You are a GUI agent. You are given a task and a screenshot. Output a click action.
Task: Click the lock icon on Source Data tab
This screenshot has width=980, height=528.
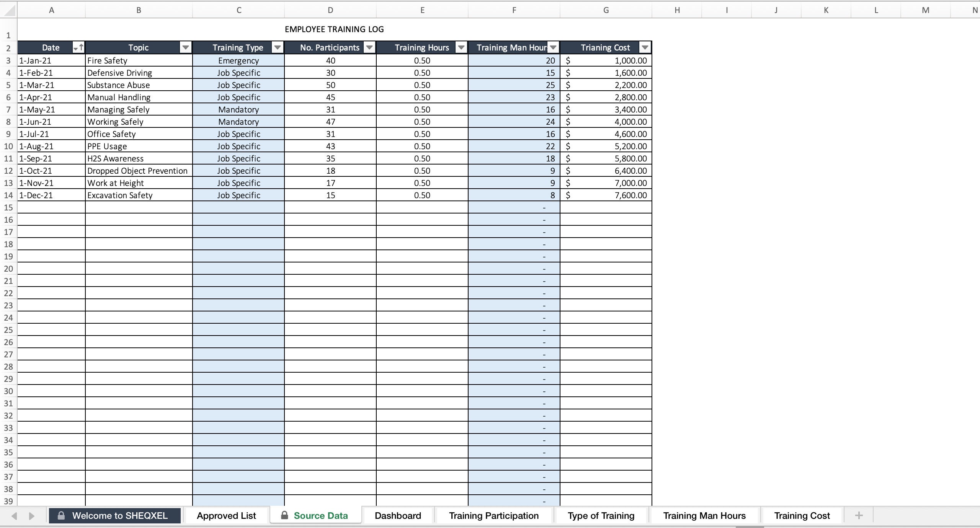(284, 515)
